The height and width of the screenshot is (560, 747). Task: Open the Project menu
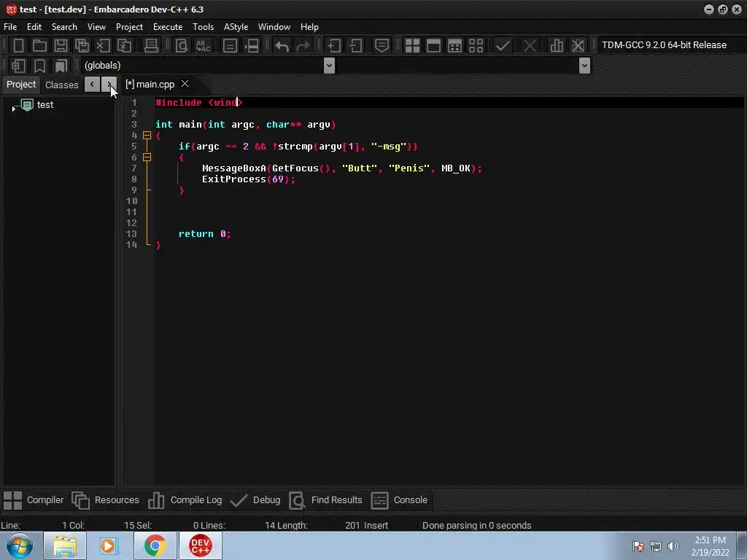[x=129, y=27]
